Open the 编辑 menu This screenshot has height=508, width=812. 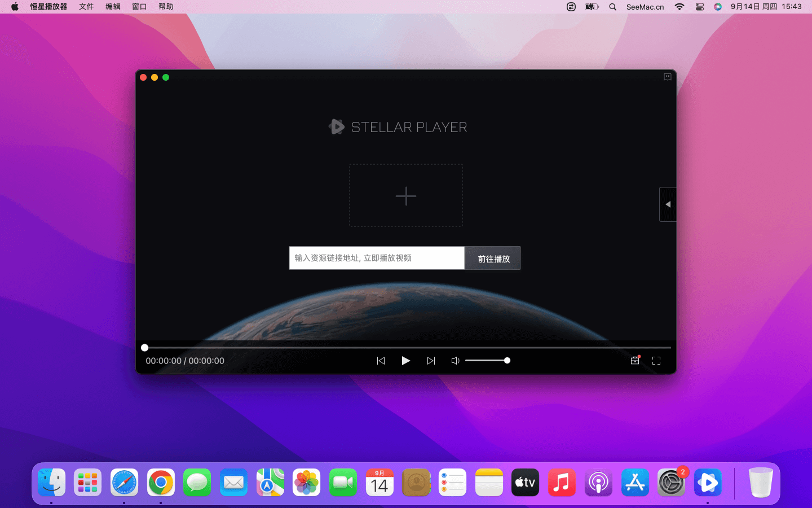[113, 7]
